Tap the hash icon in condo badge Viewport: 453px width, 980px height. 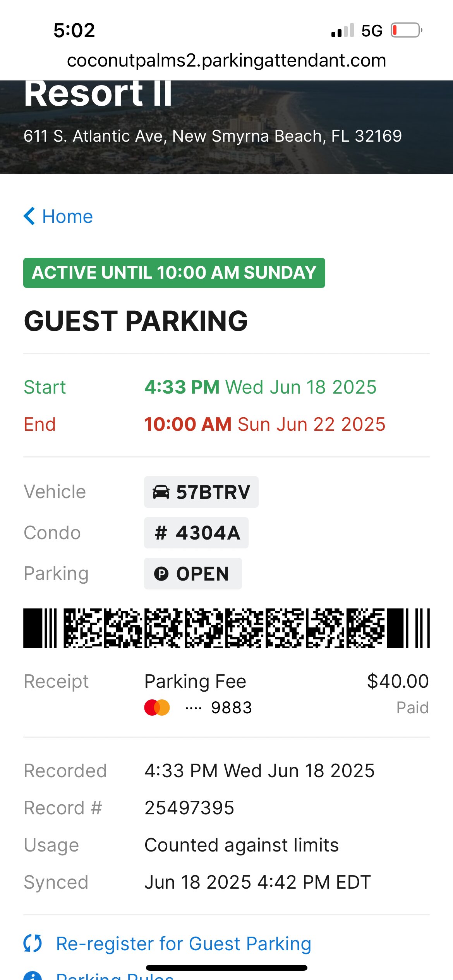click(x=161, y=533)
